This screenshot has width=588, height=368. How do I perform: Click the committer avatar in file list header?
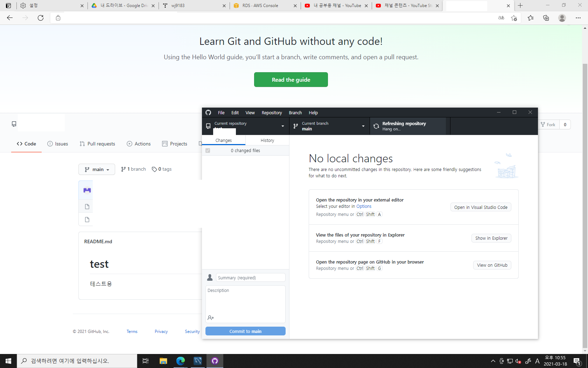pos(87,190)
